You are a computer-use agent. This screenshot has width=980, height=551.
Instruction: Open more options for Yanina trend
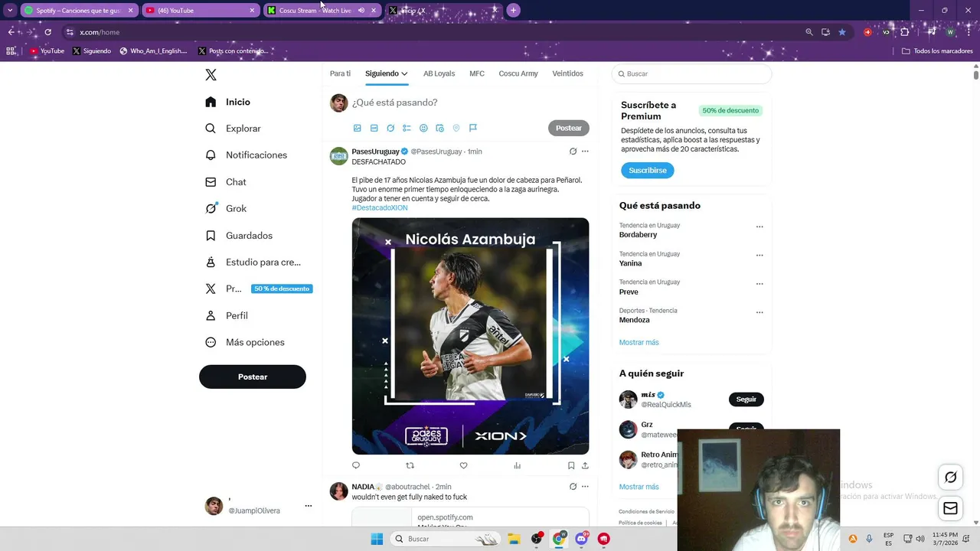point(759,256)
